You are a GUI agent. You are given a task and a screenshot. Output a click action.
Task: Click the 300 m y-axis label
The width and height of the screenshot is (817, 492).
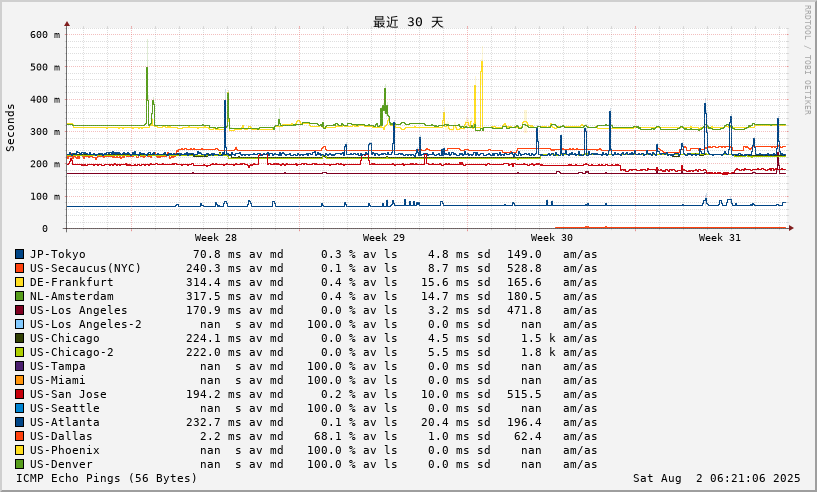(45, 132)
